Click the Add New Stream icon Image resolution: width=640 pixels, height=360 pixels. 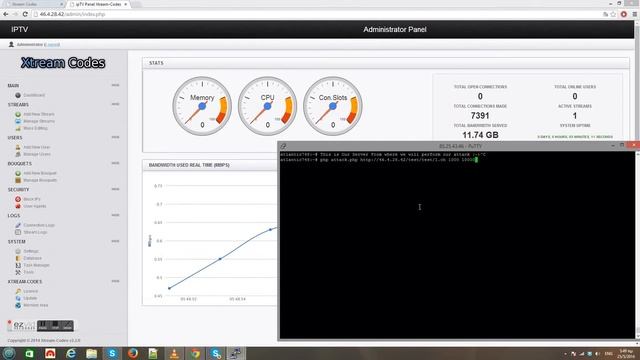coord(18,114)
